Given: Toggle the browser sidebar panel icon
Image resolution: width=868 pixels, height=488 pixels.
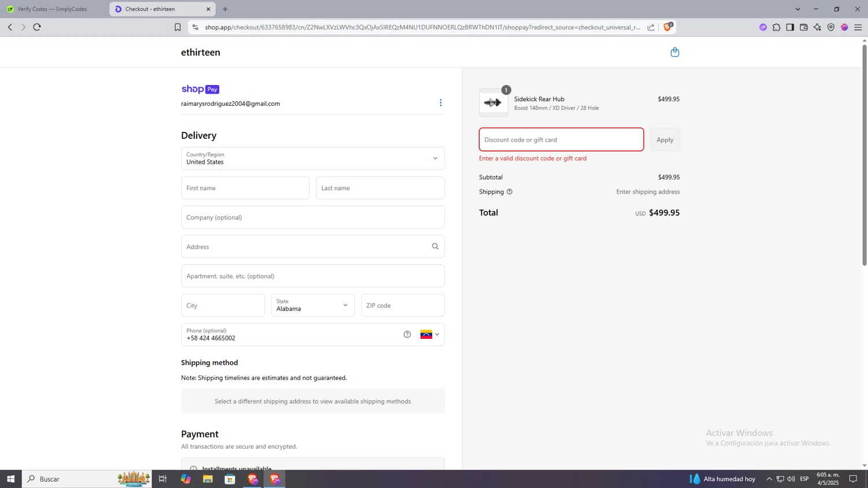Looking at the screenshot, I should pos(790,27).
